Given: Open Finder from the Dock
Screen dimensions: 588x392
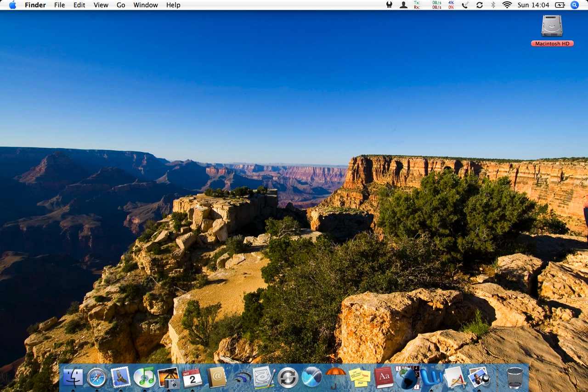Looking at the screenshot, I should [x=73, y=378].
